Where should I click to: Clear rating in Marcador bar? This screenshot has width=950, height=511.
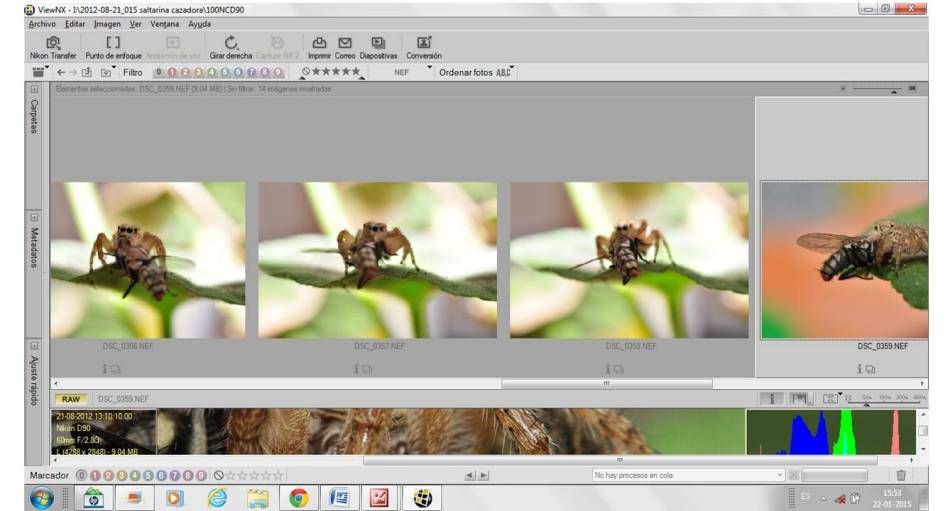[219, 475]
